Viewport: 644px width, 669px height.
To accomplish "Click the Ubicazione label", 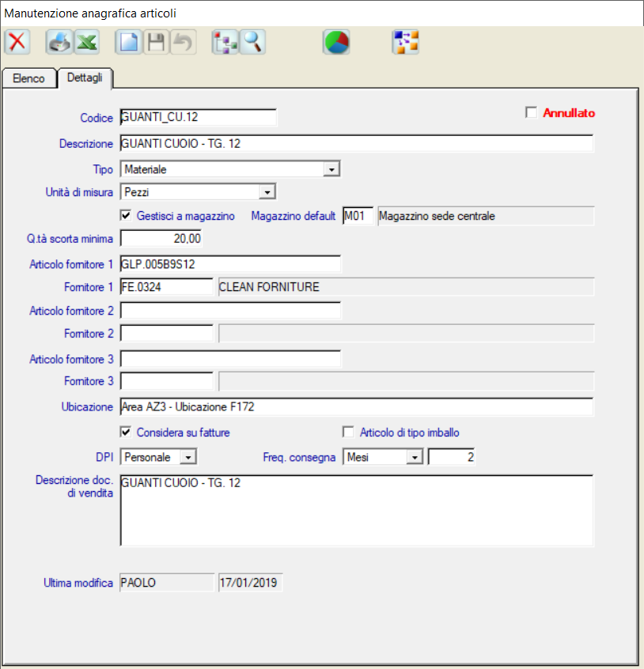I will [x=87, y=407].
